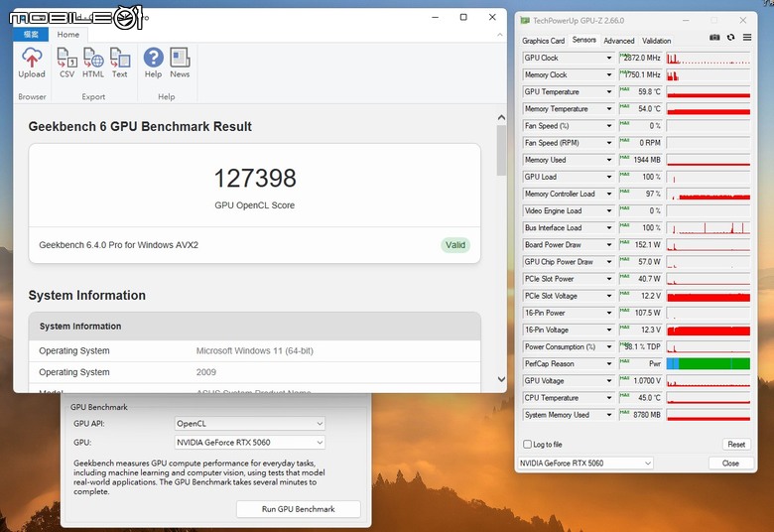This screenshot has height=532, width=774.
Task: Click scrollbar up arrow in results window
Action: (x=501, y=117)
